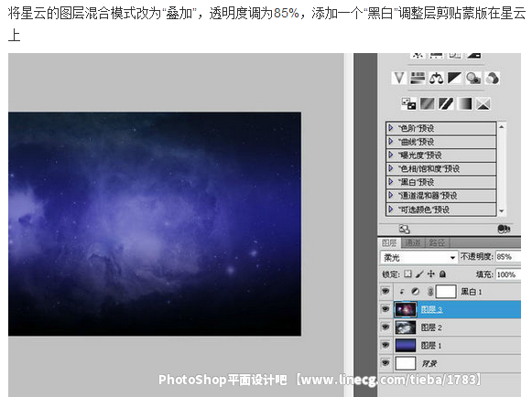The height and width of the screenshot is (397, 532).
Task: Select the layer mask of 黑白 1
Action: click(x=446, y=292)
